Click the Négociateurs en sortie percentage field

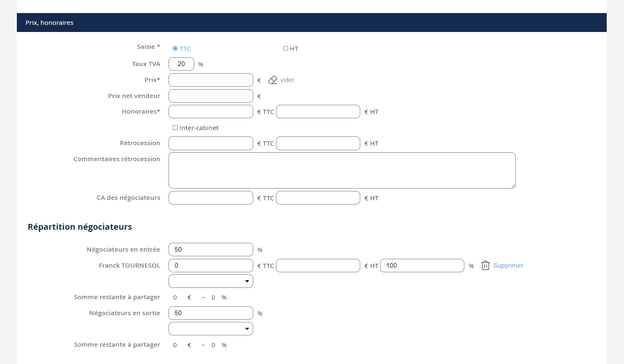point(211,313)
